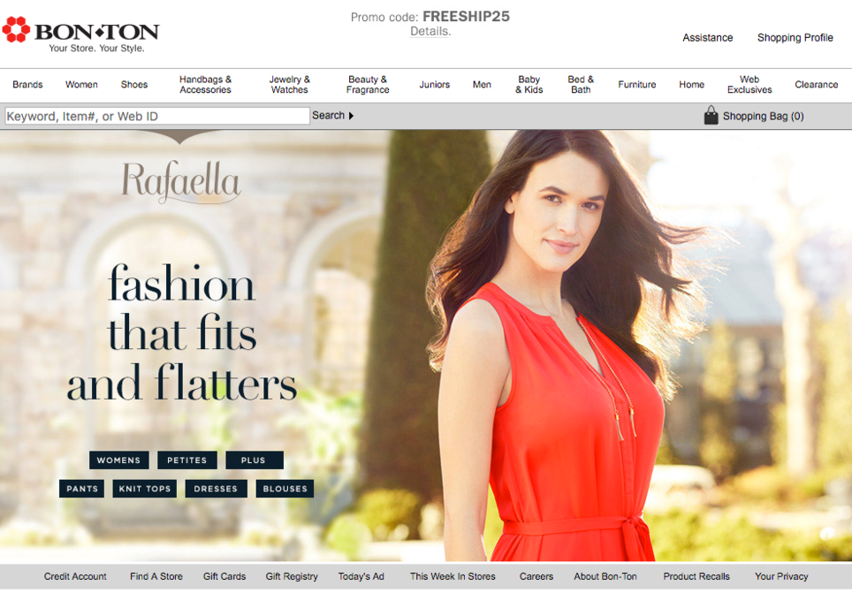Open Product Recalls link
Image resolution: width=852 pixels, height=616 pixels.
pyautogui.click(x=696, y=576)
